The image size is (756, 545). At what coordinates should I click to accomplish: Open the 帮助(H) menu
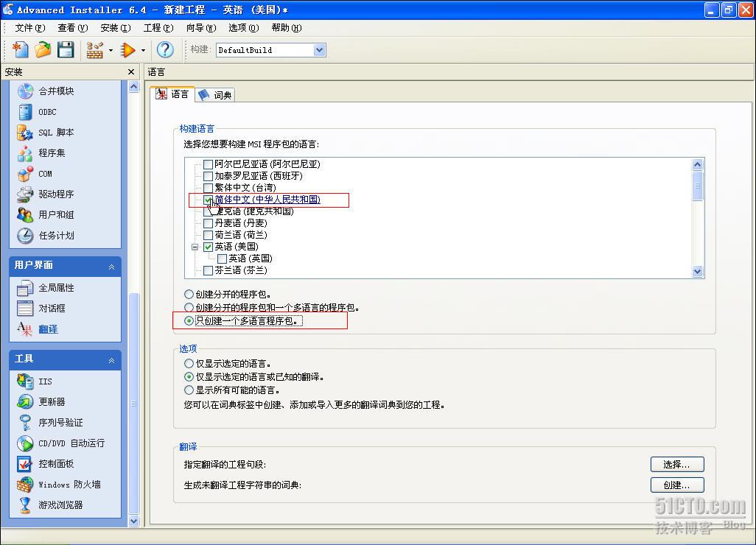(x=287, y=27)
